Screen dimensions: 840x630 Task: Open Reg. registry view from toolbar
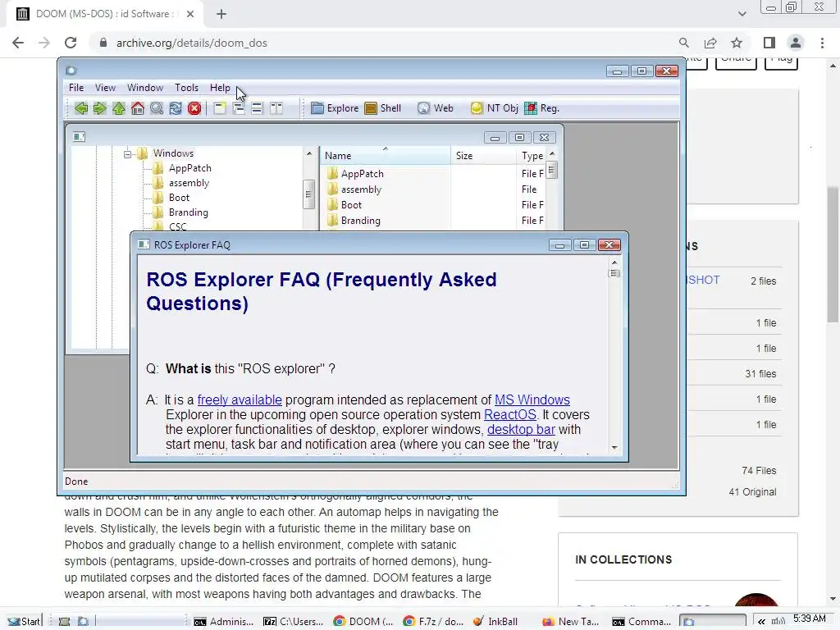[541, 108]
